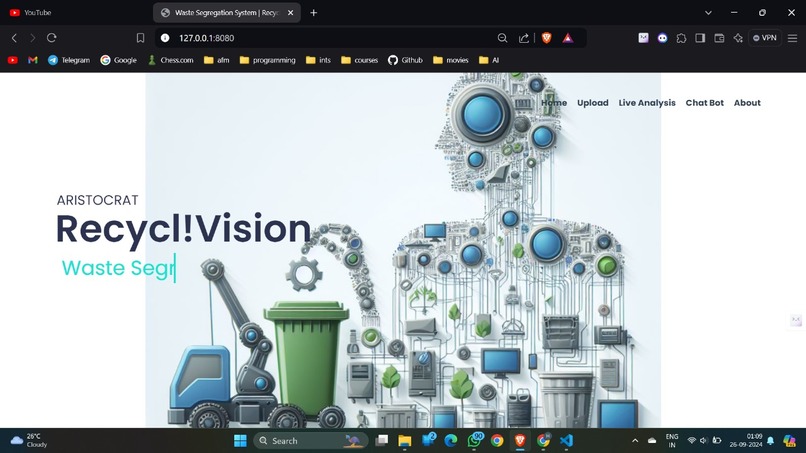Click the bookmark icon beside the address bar
Screen dimensions: 806x453
[140, 38]
